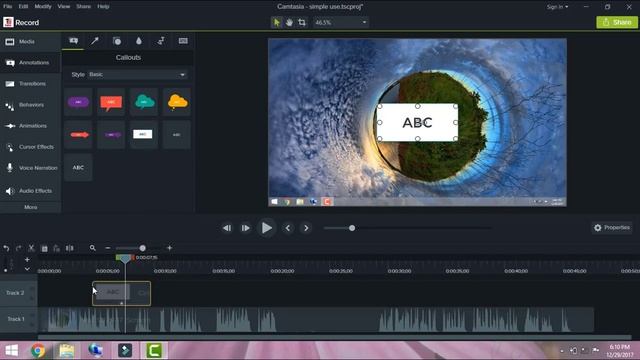Viewport: 640px width, 360px height.
Task: Click the Undo icon
Action: point(6,248)
